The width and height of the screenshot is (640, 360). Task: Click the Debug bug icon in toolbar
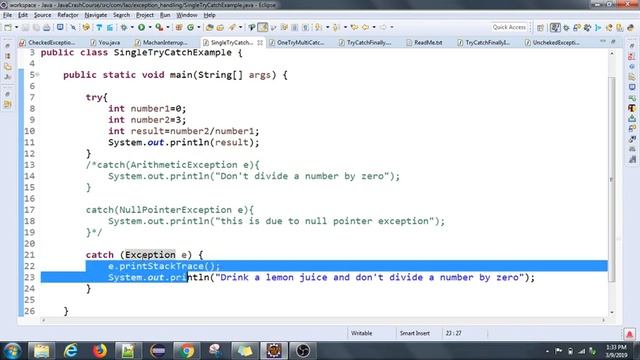click(x=124, y=27)
